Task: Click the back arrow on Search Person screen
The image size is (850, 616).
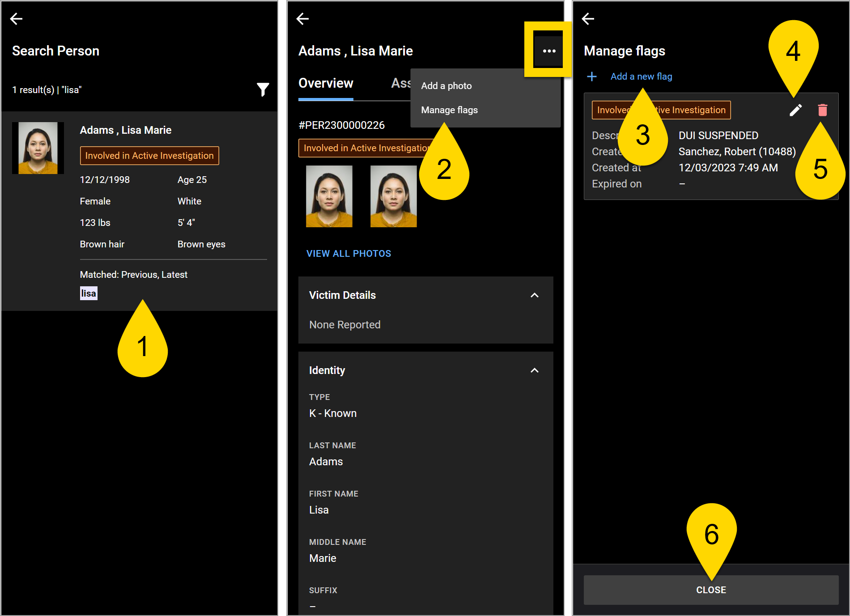Action: [x=17, y=18]
